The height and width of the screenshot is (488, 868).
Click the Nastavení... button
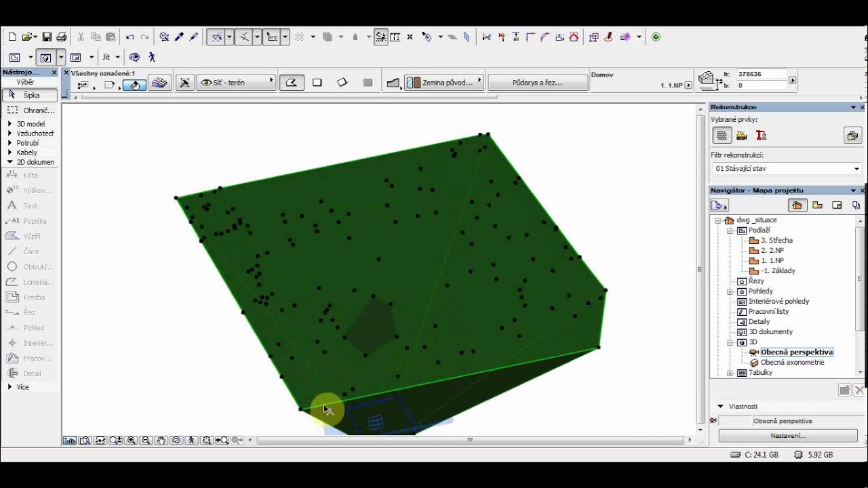click(787, 436)
